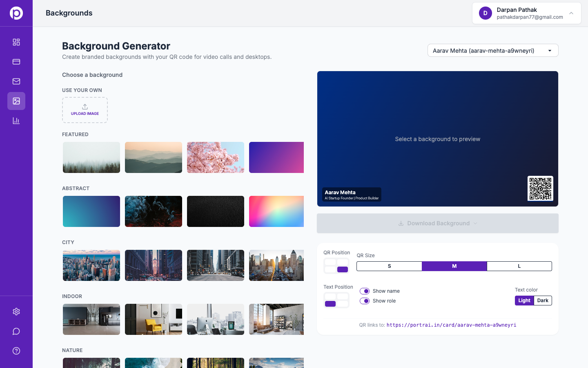Viewport: 588px width, 368px height.
Task: Select the dark office lounge Indoor background
Action: point(91,319)
